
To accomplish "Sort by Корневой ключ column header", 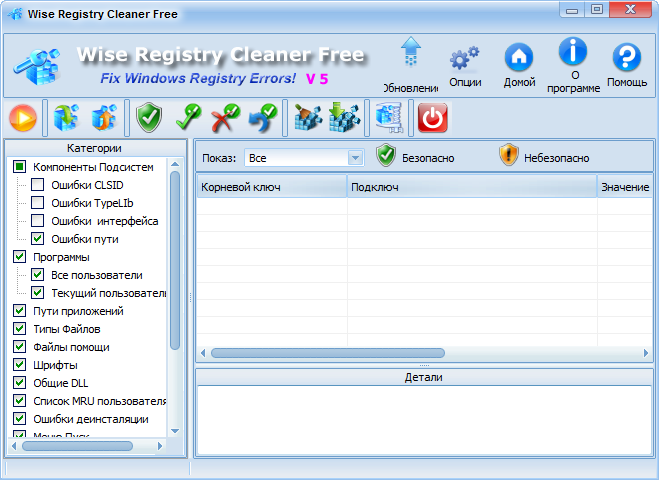I will (272, 187).
